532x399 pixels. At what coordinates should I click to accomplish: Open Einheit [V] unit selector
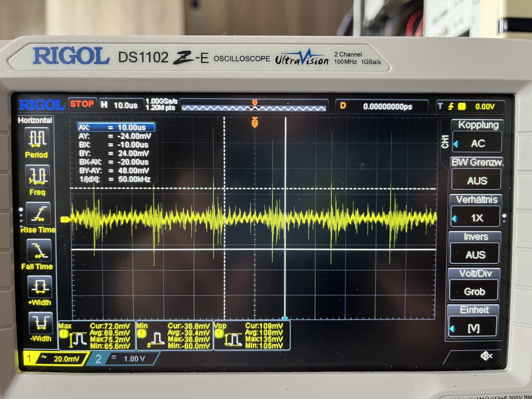(473, 327)
